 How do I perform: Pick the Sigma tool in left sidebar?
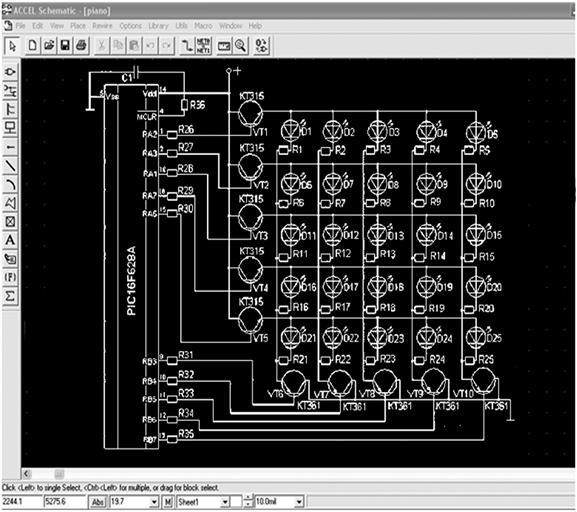coord(10,296)
